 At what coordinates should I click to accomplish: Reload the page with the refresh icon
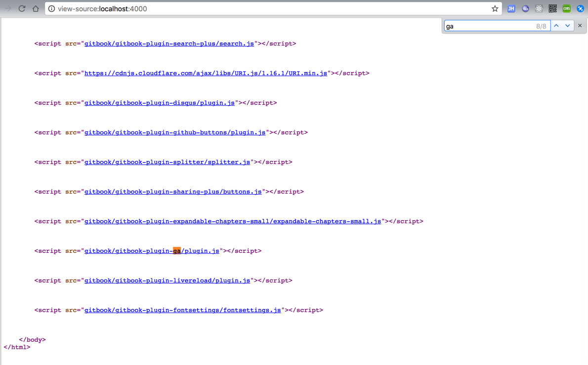point(22,8)
